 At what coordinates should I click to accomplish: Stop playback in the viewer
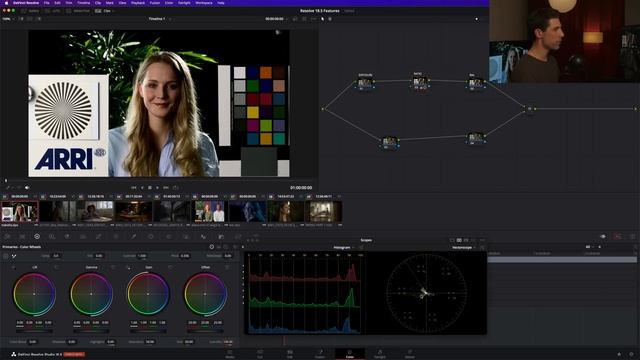pos(150,188)
